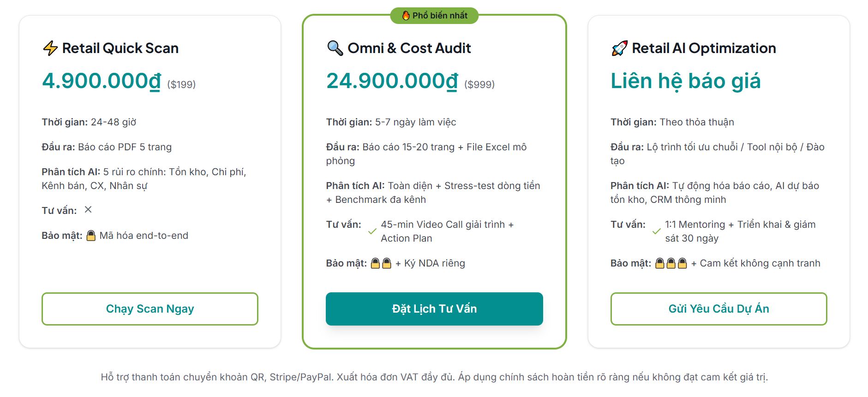Click the lightning bolt icon beside Retail Quick Scan

(x=50, y=48)
